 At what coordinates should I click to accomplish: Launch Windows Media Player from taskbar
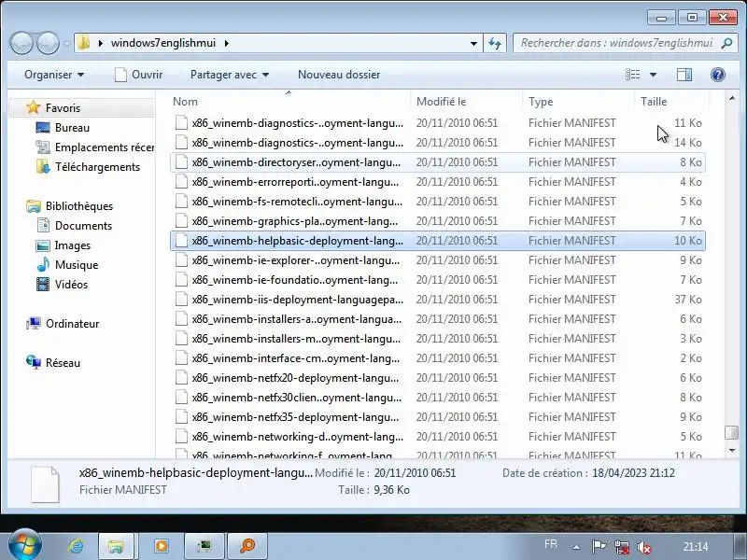tap(161, 546)
